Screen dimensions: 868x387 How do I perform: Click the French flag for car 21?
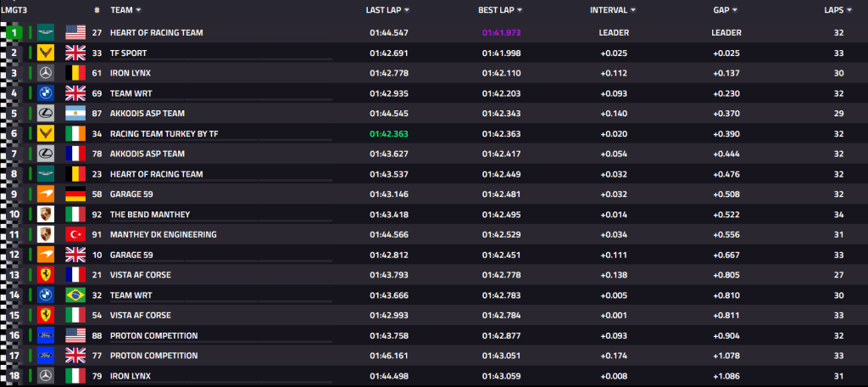coord(75,274)
